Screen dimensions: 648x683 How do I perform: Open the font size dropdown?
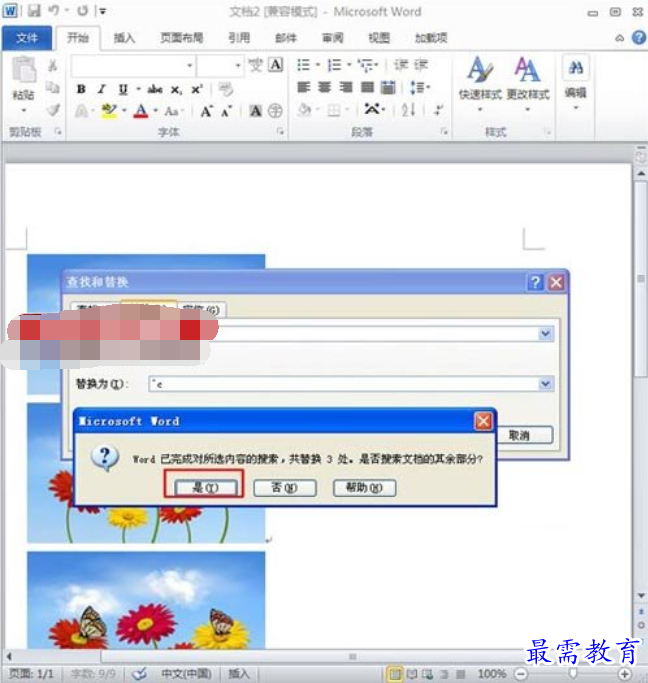[x=238, y=65]
